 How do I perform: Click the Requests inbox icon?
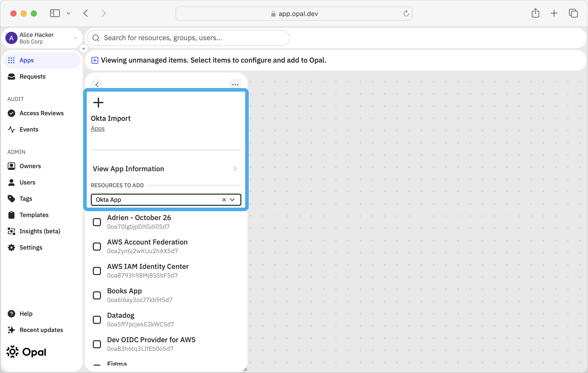point(11,77)
